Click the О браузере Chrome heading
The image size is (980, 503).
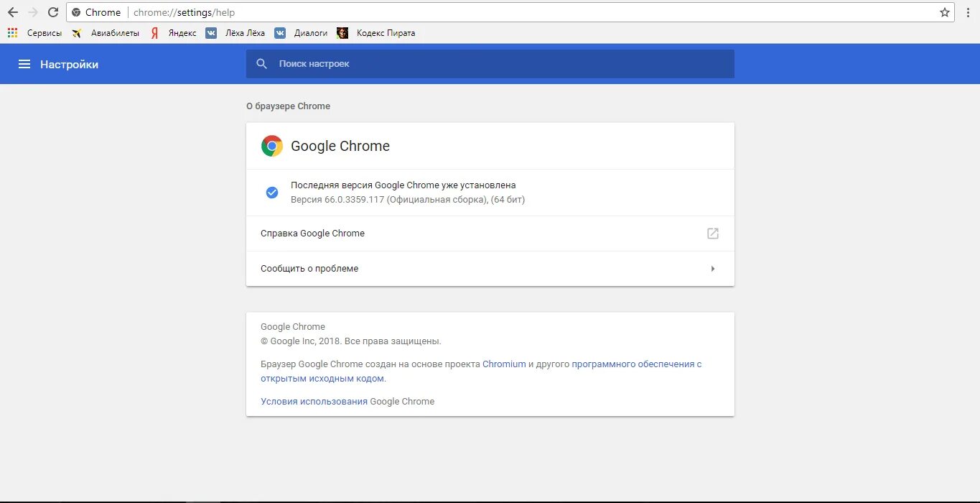(x=288, y=106)
